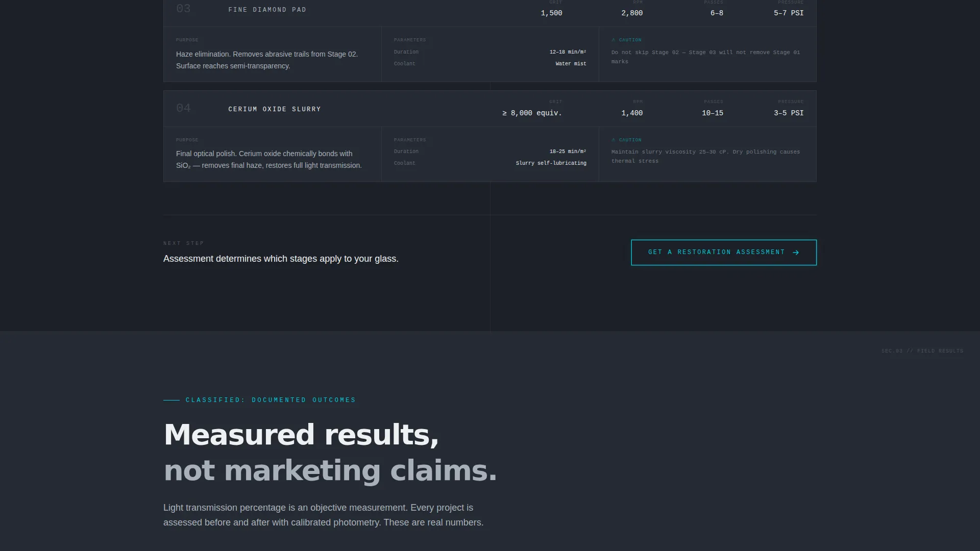Select the Cerium Oxide Slurry stage title

(x=275, y=109)
